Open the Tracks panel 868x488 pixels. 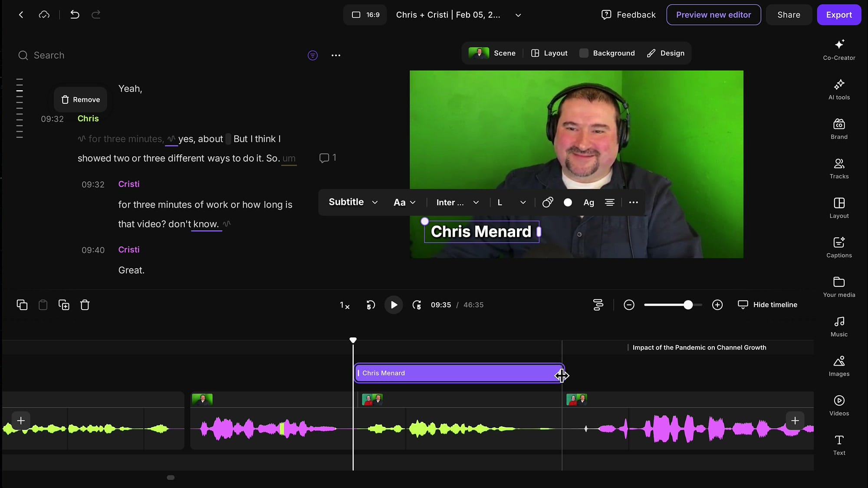tap(838, 168)
